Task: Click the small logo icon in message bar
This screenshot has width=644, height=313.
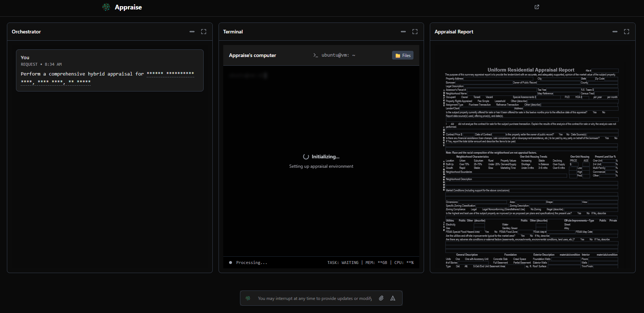Action: coord(248,298)
